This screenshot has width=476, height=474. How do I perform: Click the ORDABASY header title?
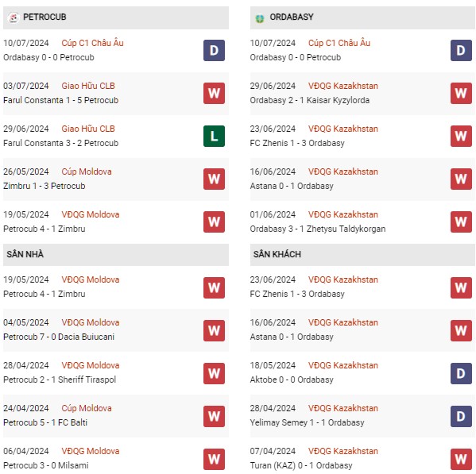292,17
